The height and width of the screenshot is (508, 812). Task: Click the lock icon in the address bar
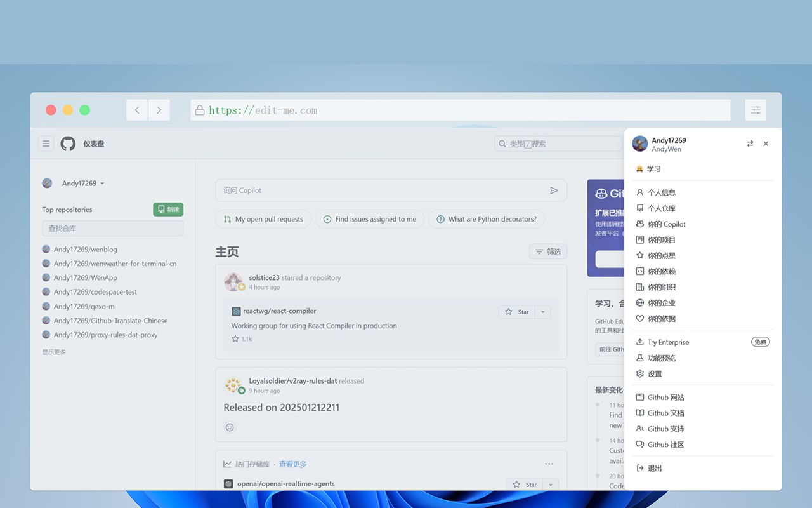[x=200, y=110]
